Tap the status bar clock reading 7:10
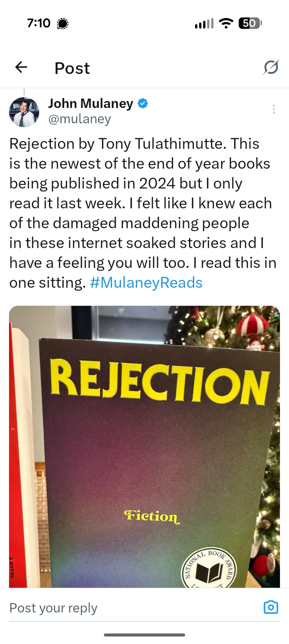Image resolution: width=289 pixels, height=644 pixels. tap(39, 23)
